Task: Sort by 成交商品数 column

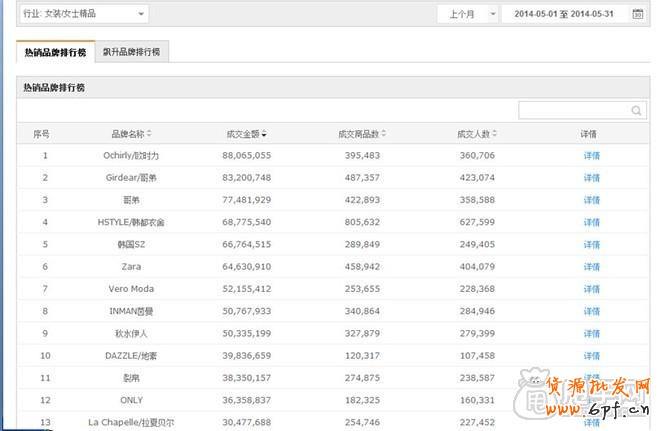Action: point(362,134)
